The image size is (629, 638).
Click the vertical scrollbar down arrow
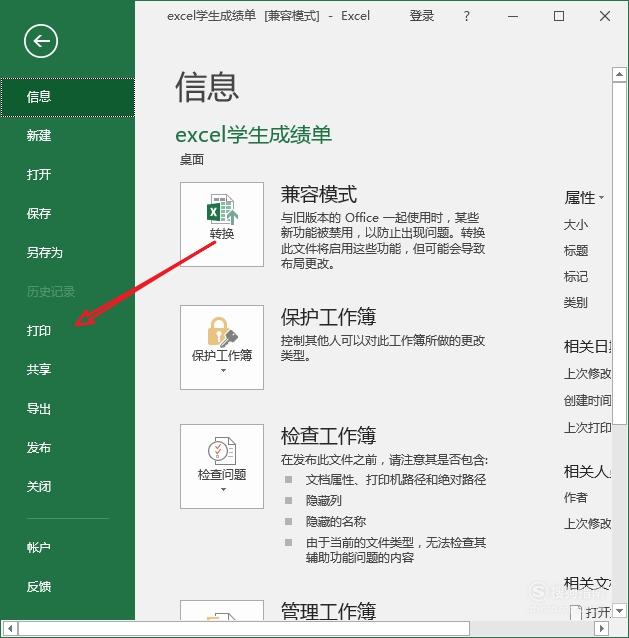tap(619, 610)
